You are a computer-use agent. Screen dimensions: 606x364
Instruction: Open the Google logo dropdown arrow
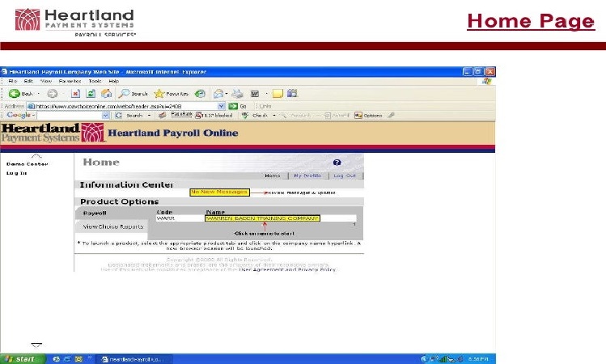tap(34, 115)
